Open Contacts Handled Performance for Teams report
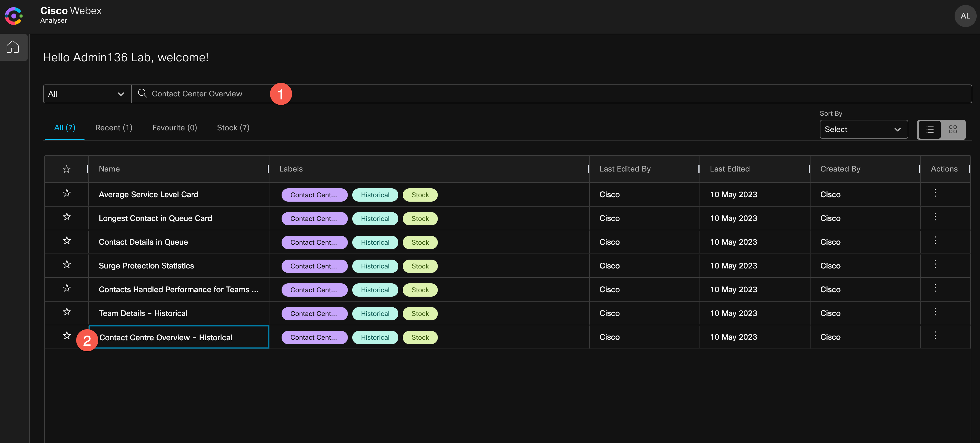 pyautogui.click(x=178, y=290)
